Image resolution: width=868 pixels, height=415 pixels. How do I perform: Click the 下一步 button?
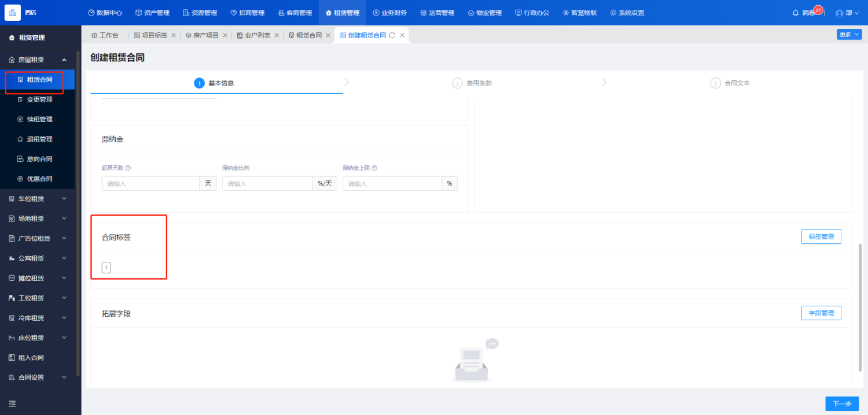coord(842,403)
